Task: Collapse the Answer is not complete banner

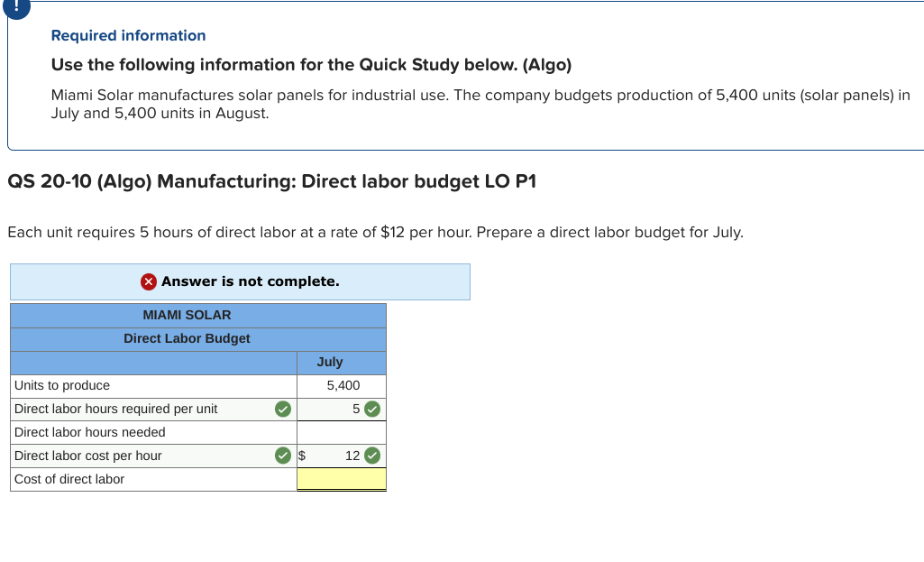Action: [240, 281]
